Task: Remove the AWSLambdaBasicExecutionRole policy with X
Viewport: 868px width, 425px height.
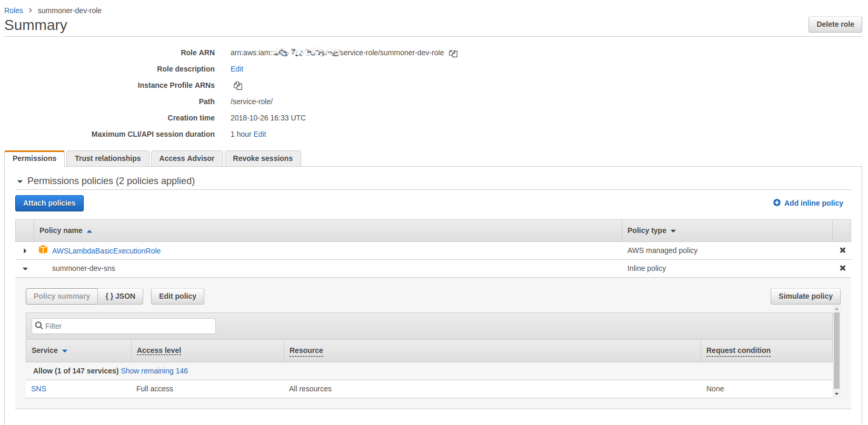Action: [x=842, y=250]
